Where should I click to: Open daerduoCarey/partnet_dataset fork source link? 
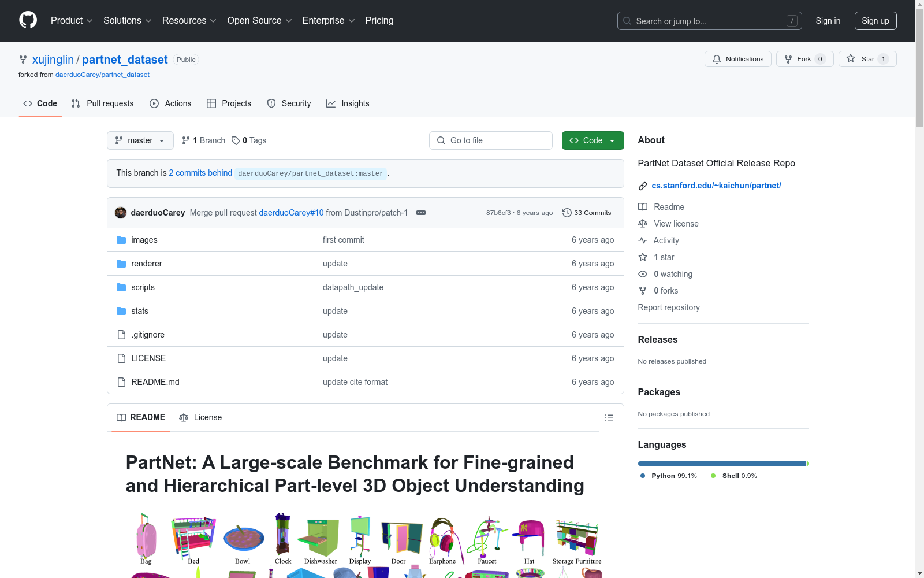pos(102,75)
